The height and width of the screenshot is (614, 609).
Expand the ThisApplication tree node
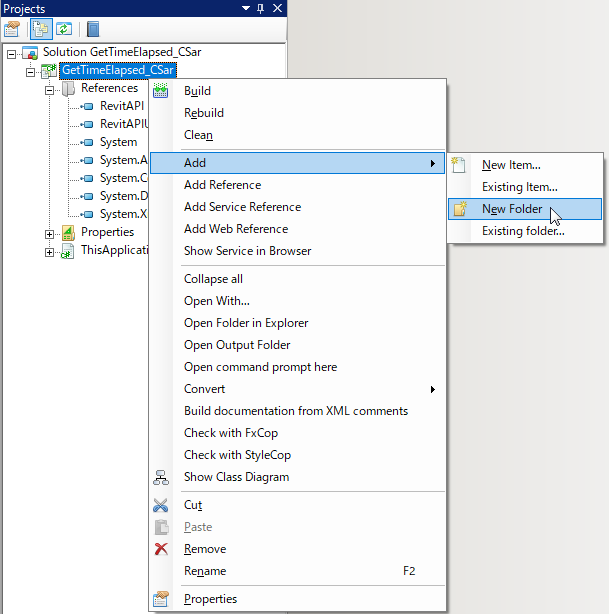(49, 252)
